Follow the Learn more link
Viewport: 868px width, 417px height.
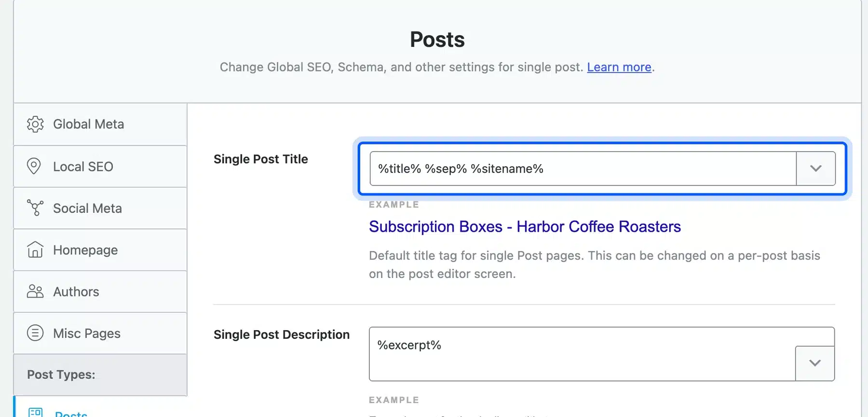coord(619,67)
